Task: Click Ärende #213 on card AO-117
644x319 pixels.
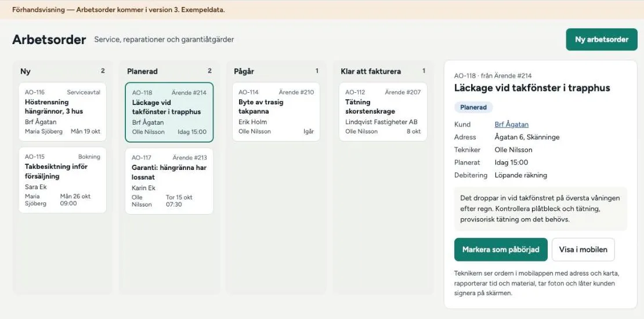Action: [x=190, y=158]
